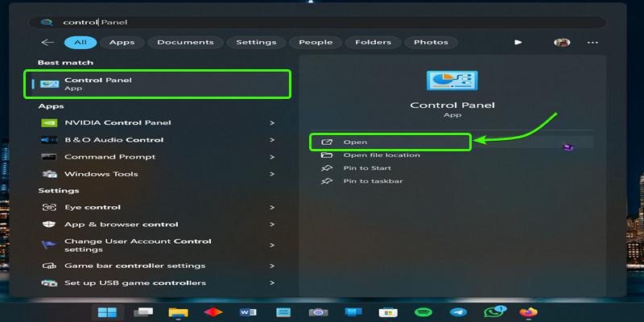This screenshot has width=644, height=322.
Task: Expand Windows Tools result chevron
Action: click(272, 174)
